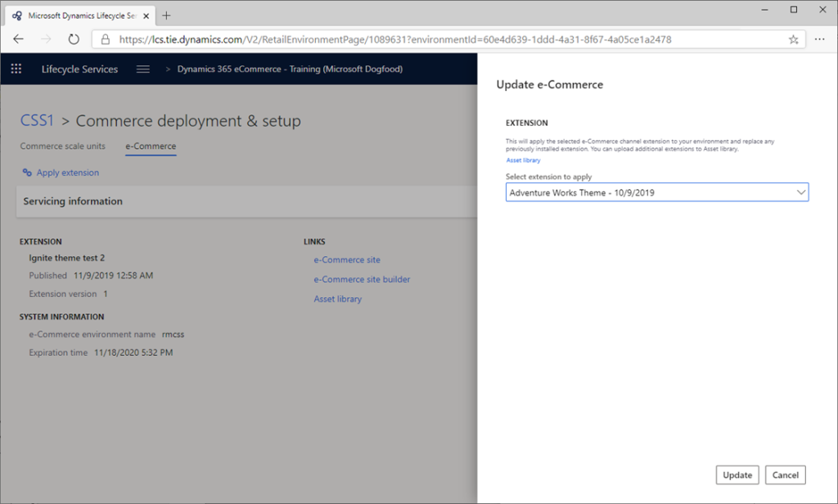The image size is (838, 504).
Task: Select the e-Commerce tab
Action: pos(151,146)
